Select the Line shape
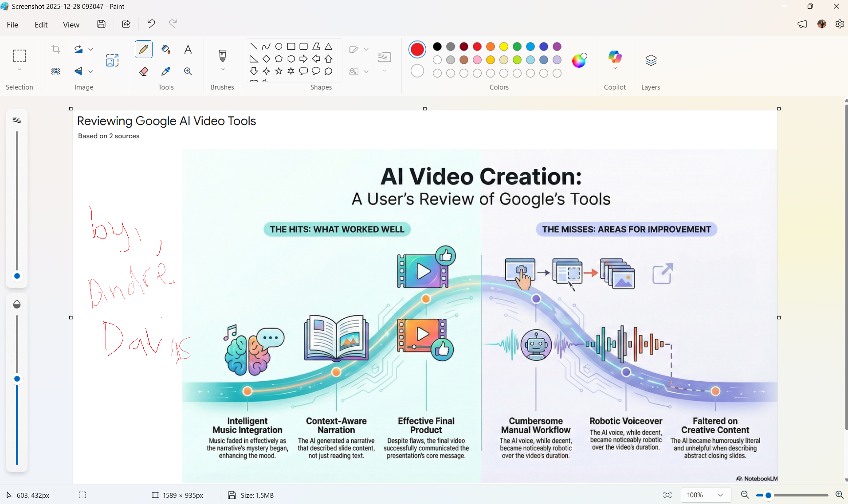 254,47
